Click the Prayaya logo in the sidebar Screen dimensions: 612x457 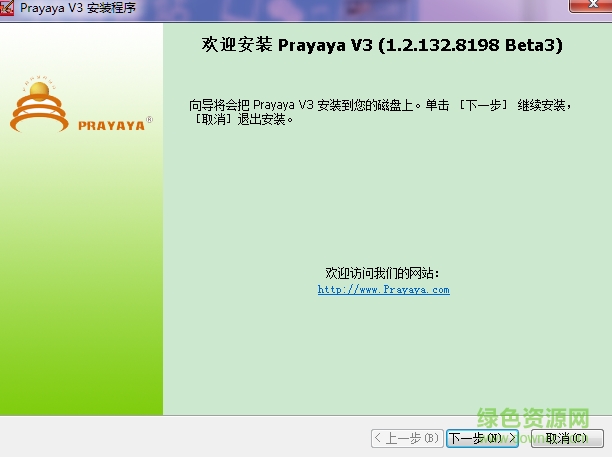click(x=81, y=104)
